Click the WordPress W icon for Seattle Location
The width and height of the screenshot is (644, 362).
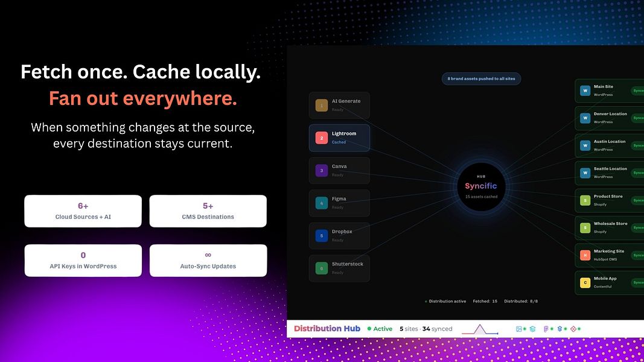click(585, 173)
